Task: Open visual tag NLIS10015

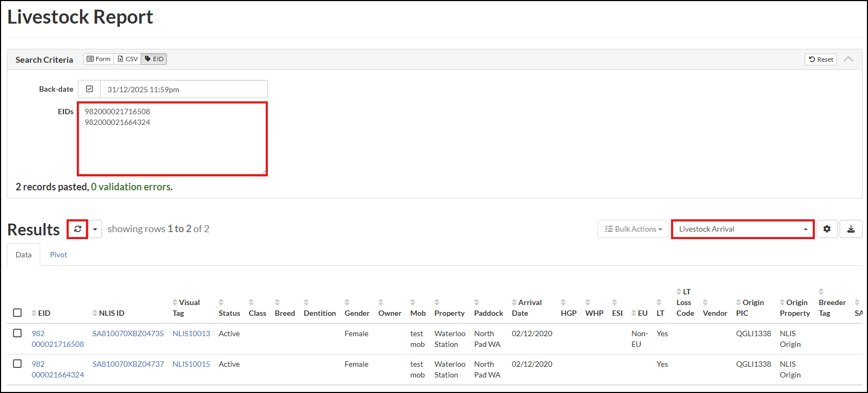Action: pyautogui.click(x=191, y=364)
